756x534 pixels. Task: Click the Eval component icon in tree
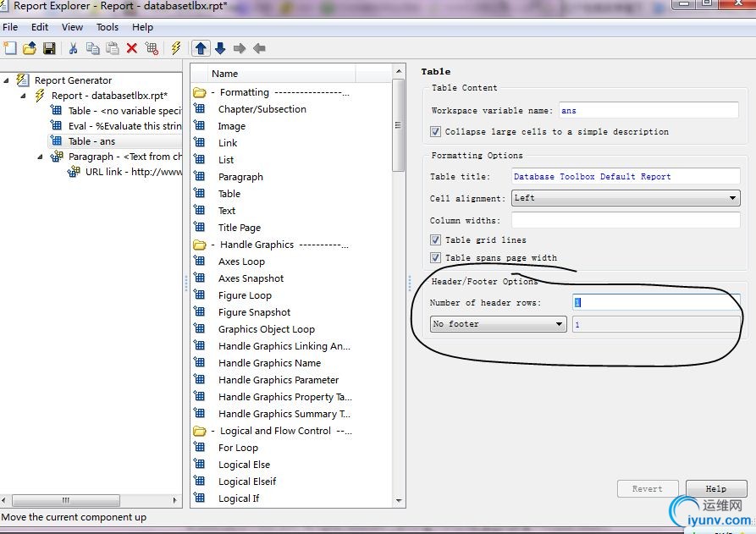[x=56, y=125]
